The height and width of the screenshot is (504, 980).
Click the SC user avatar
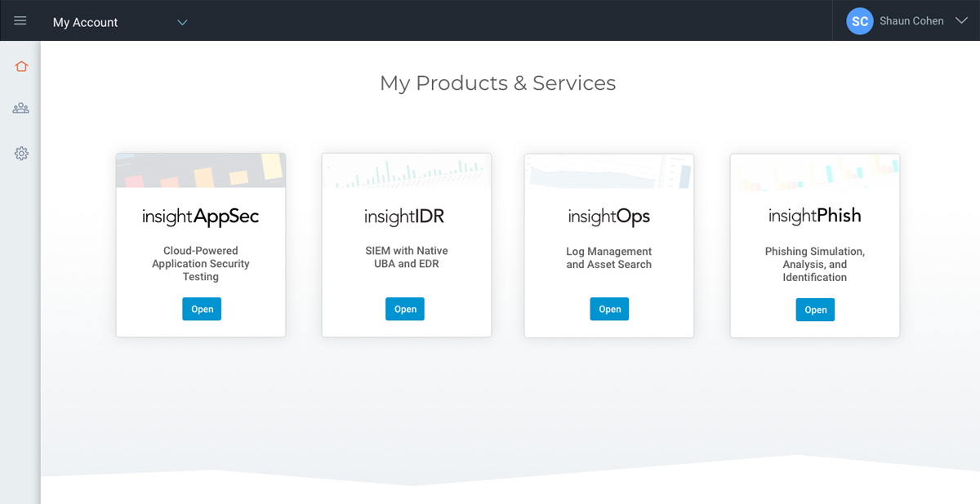[860, 21]
